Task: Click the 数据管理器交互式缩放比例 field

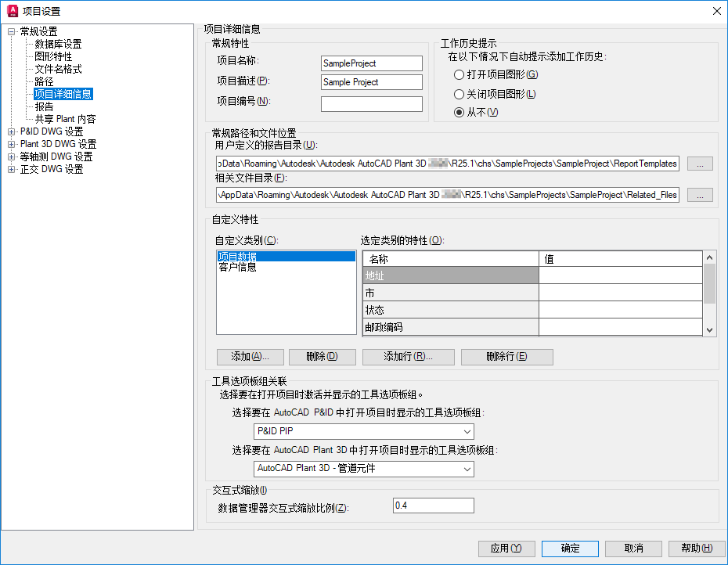Action: click(433, 506)
